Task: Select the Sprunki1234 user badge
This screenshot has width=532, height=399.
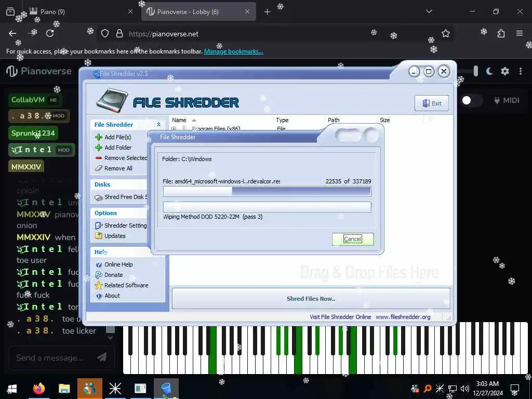Action: pos(33,133)
